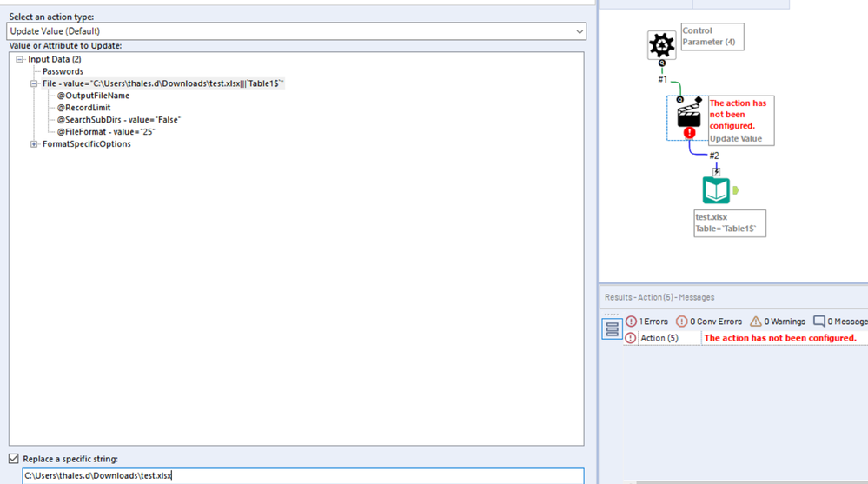Click connection label #2
Image resolution: width=868 pixels, height=484 pixels.
tap(714, 156)
